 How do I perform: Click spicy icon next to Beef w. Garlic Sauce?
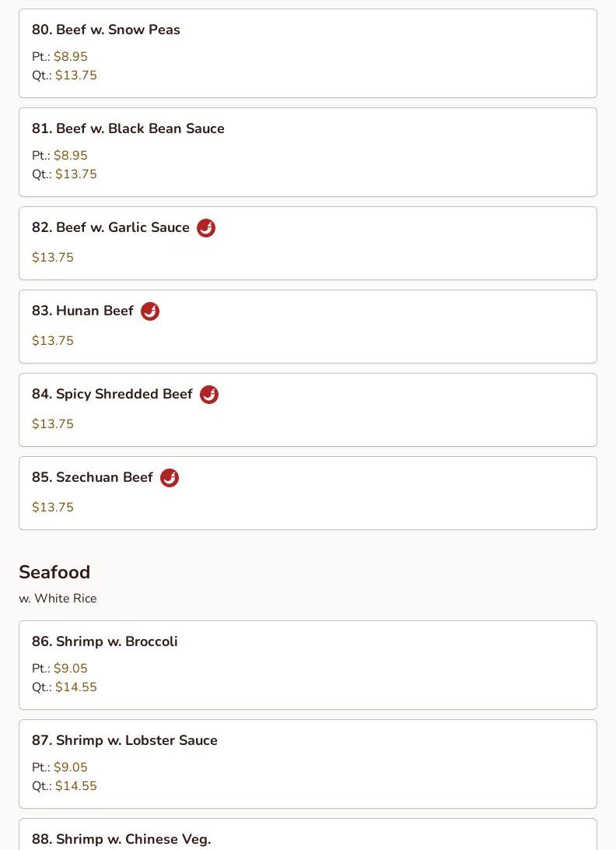pyautogui.click(x=206, y=228)
